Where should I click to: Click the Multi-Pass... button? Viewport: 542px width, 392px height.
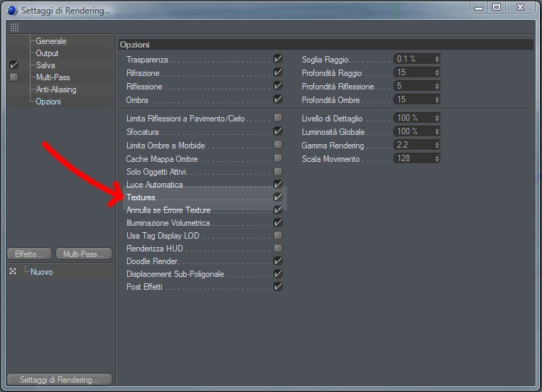[84, 254]
